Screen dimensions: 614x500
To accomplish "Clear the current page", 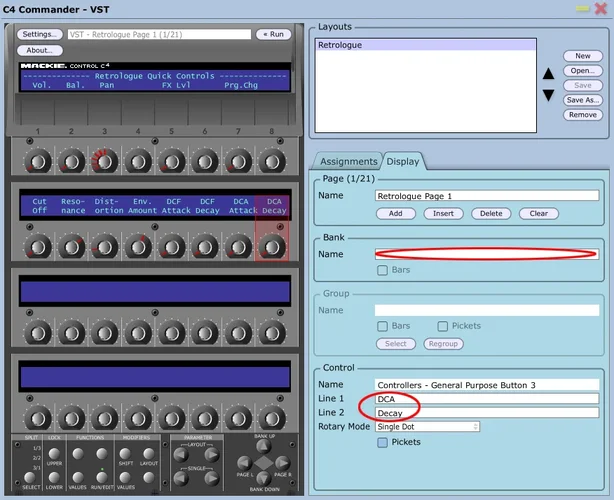I will 538,213.
